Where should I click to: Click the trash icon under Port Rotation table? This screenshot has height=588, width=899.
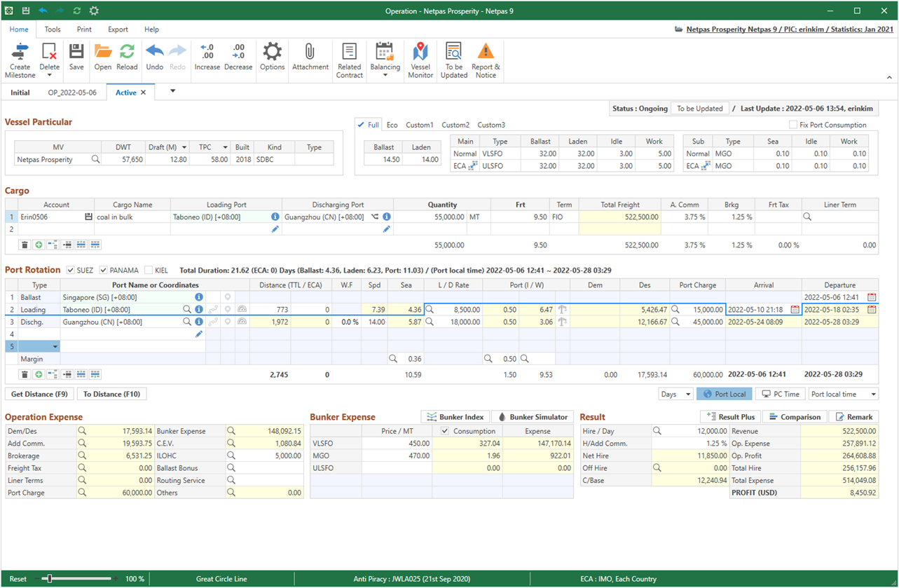pyautogui.click(x=25, y=374)
